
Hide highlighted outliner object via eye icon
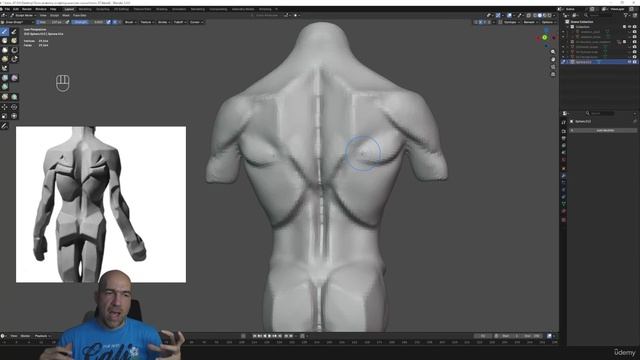[x=629, y=62]
